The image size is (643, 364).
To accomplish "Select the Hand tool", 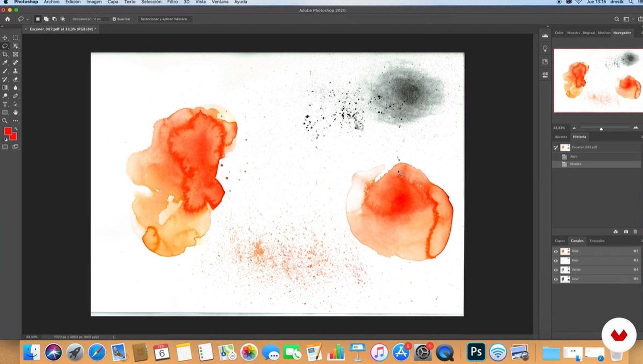I will 15,112.
